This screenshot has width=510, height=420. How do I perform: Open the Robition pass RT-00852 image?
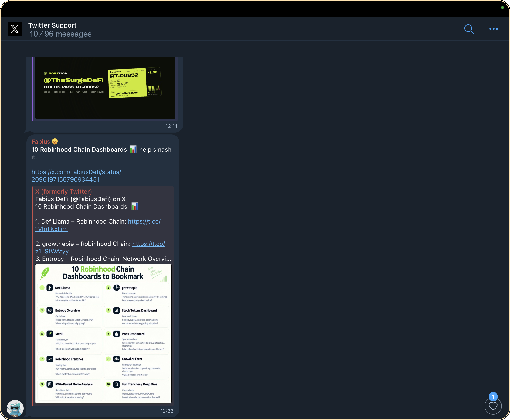(105, 88)
